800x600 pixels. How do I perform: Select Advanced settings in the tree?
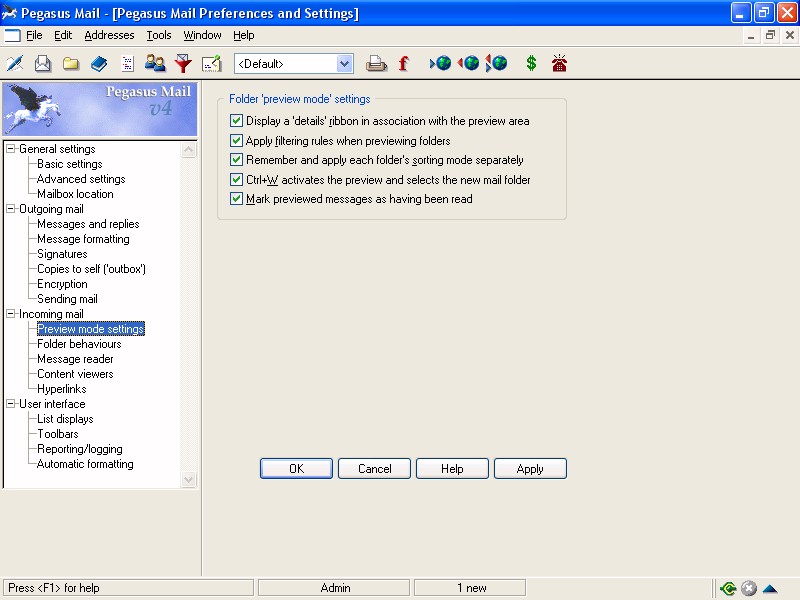(x=81, y=179)
